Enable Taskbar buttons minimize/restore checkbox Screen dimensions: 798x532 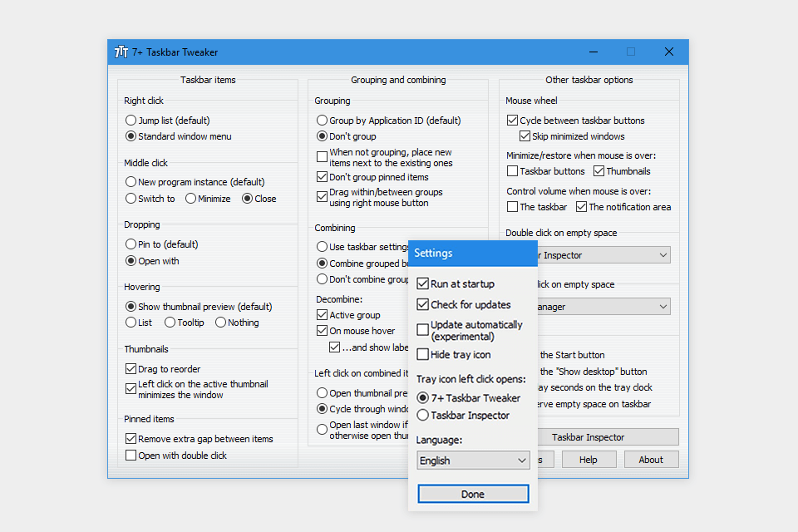513,171
